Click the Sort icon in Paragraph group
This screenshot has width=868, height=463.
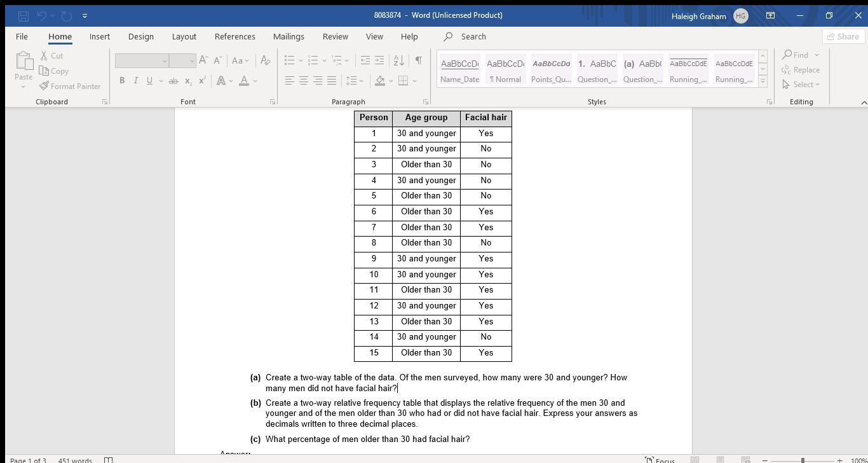[398, 60]
